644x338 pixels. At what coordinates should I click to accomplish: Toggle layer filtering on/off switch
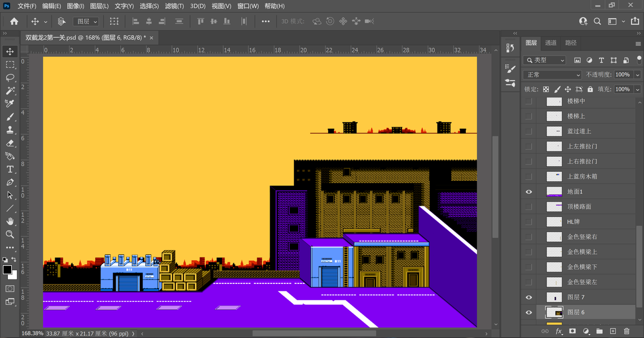point(639,60)
